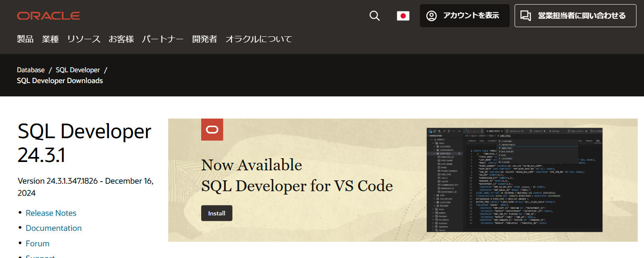The height and width of the screenshot is (258, 644).
Task: Open the リソース menu
Action: (x=83, y=39)
